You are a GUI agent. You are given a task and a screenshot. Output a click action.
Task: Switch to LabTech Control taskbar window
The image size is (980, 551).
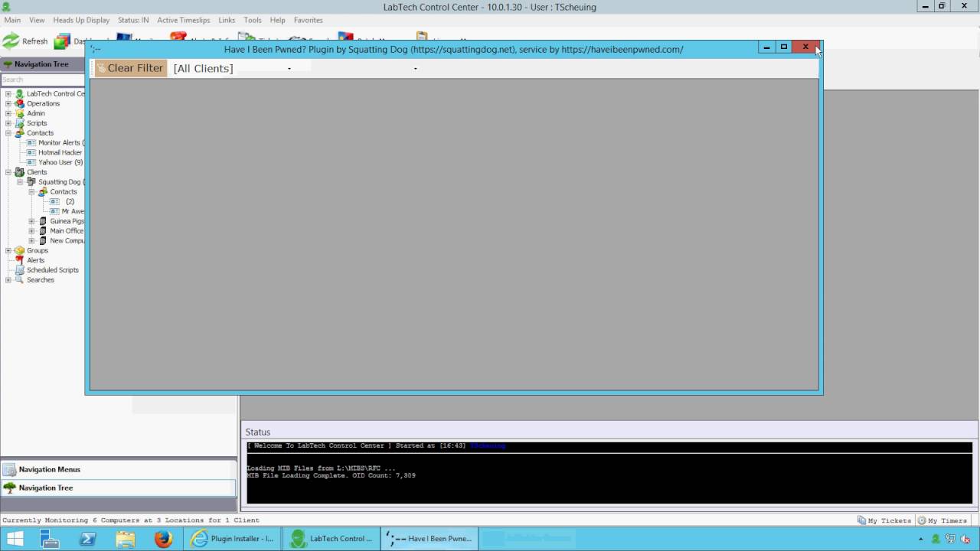(x=332, y=539)
